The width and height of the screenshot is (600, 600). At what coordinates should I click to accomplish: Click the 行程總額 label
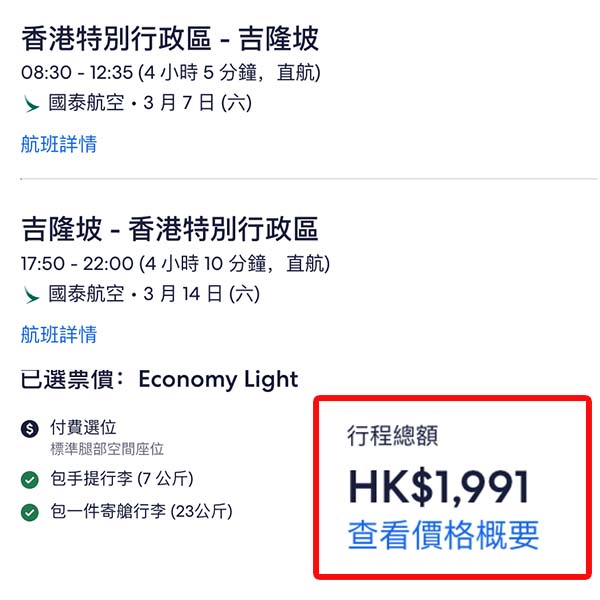click(391, 435)
